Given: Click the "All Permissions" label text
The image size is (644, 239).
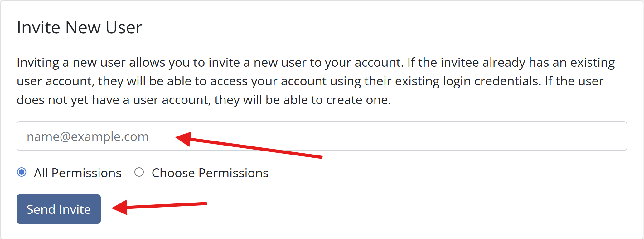Looking at the screenshot, I should [x=77, y=173].
